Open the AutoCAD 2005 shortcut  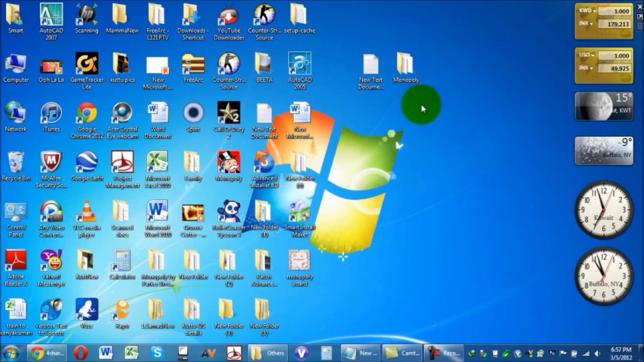300,71
